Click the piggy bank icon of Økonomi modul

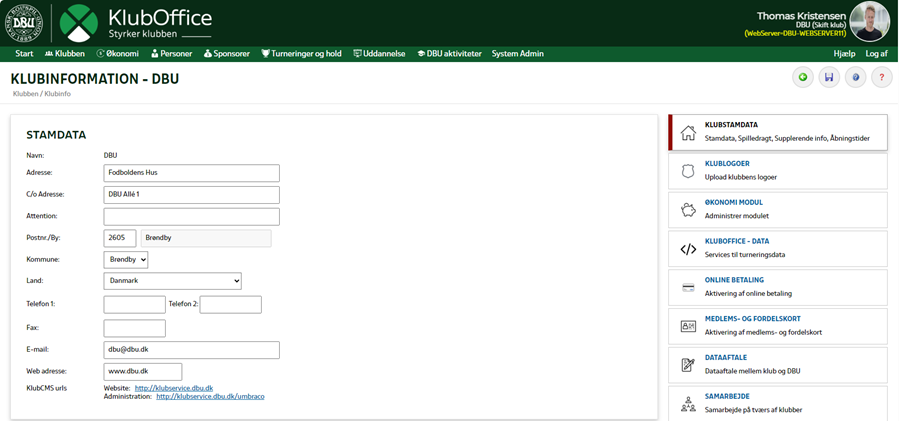click(x=688, y=210)
